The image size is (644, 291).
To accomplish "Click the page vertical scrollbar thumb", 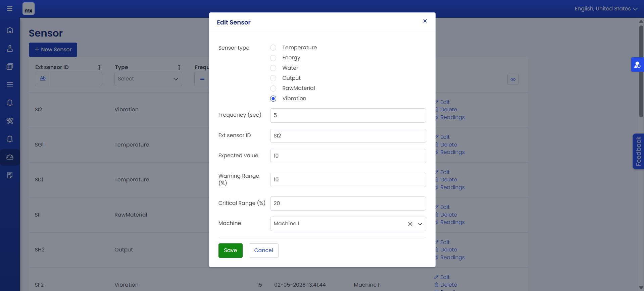I will [641, 71].
